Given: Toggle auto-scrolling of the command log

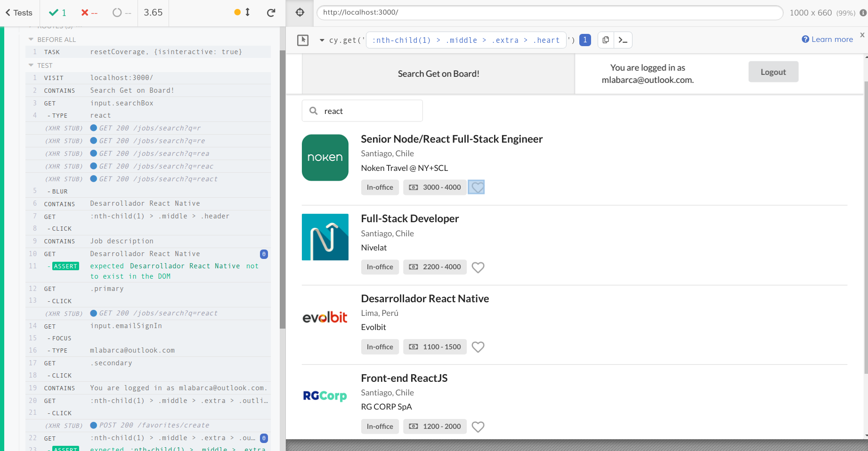Looking at the screenshot, I should click(x=243, y=12).
